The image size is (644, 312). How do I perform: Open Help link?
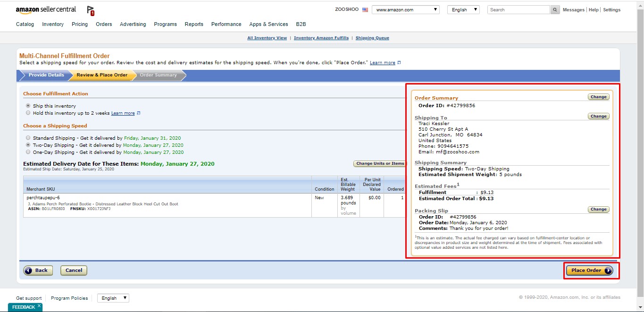tap(594, 10)
